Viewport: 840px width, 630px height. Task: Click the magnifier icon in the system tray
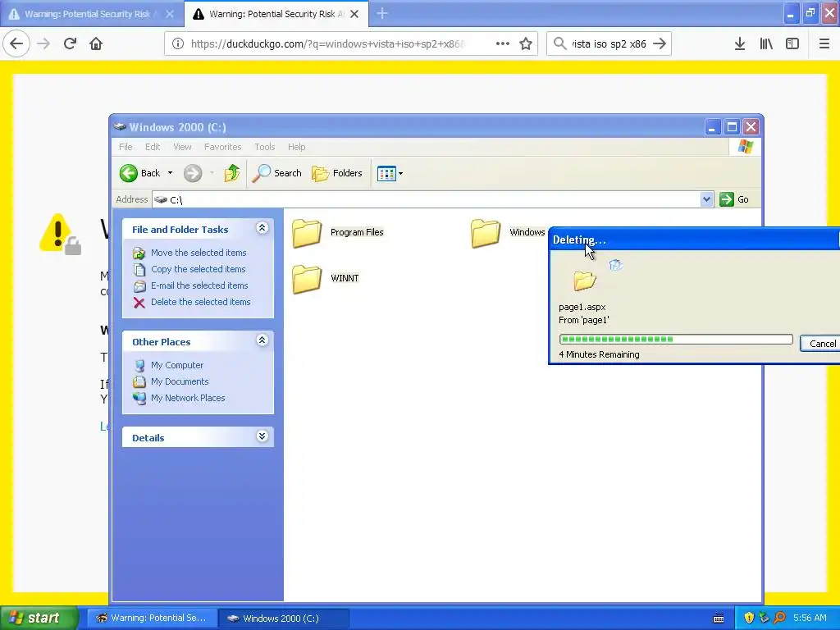pyautogui.click(x=779, y=618)
